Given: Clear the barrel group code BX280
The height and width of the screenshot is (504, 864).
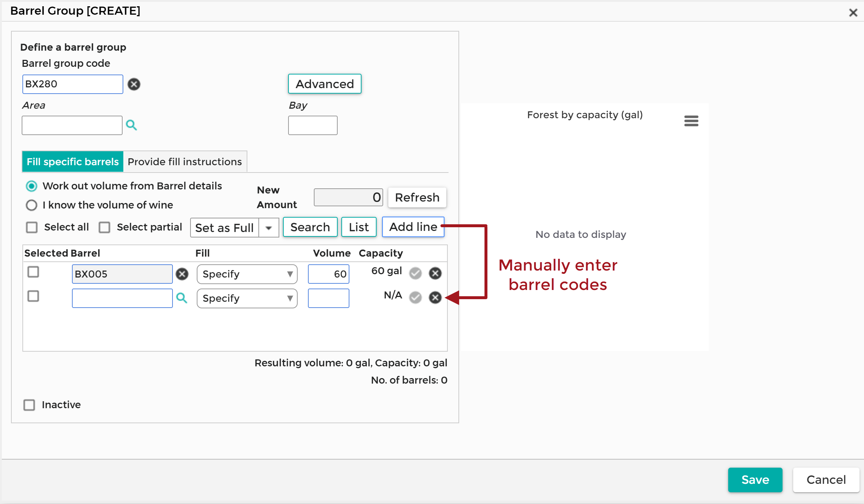Looking at the screenshot, I should click(x=134, y=84).
